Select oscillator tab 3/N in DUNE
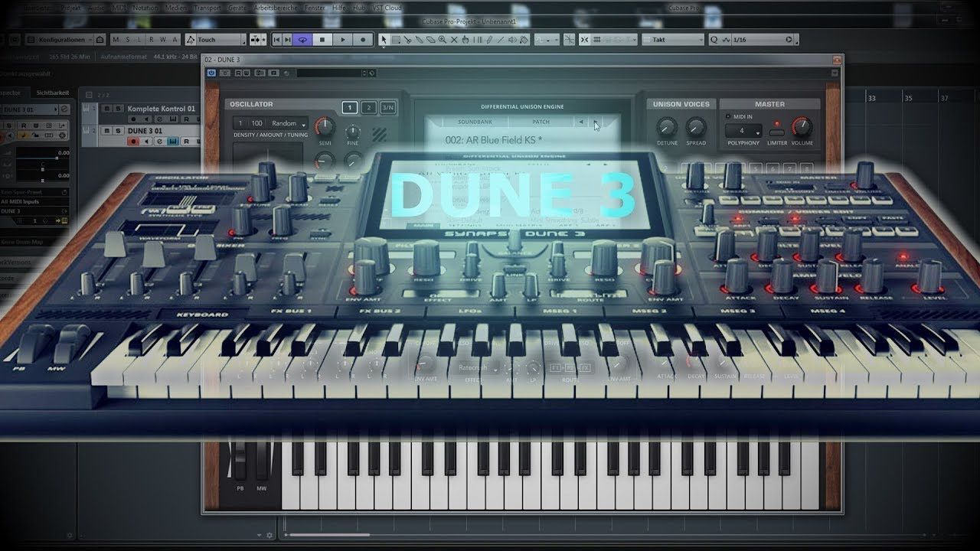Screen dimensions: 980x551 [x=387, y=108]
